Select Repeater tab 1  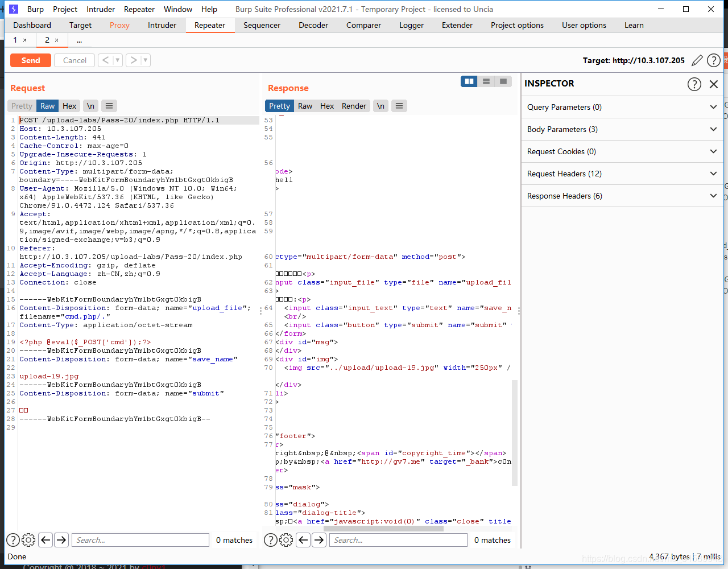point(15,40)
